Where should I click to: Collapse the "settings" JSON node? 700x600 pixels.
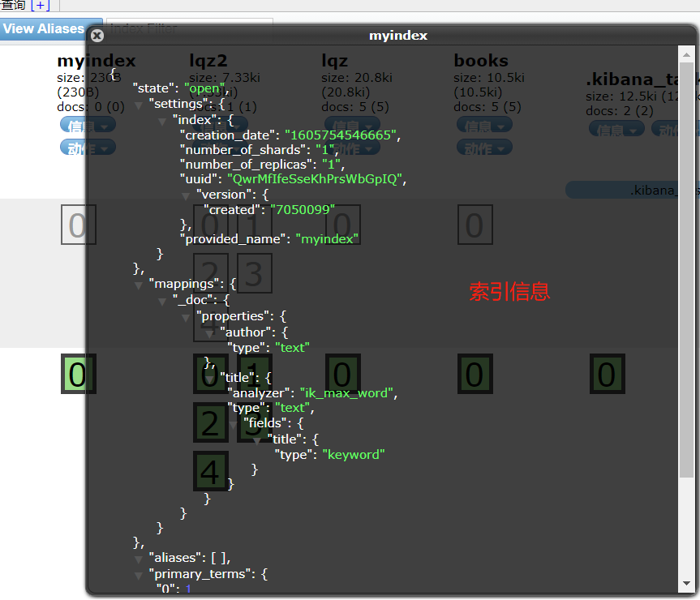139,105
